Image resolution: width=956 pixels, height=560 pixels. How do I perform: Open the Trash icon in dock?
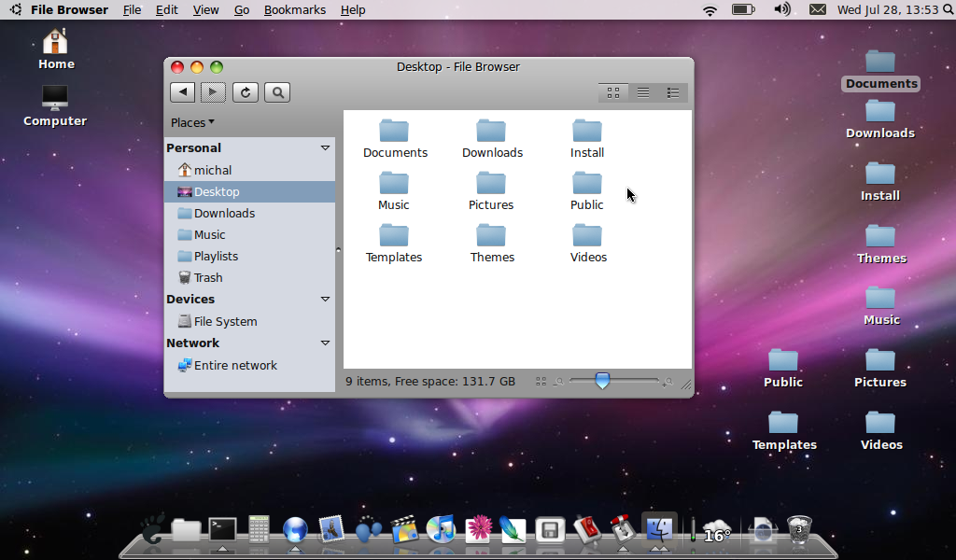[799, 530]
